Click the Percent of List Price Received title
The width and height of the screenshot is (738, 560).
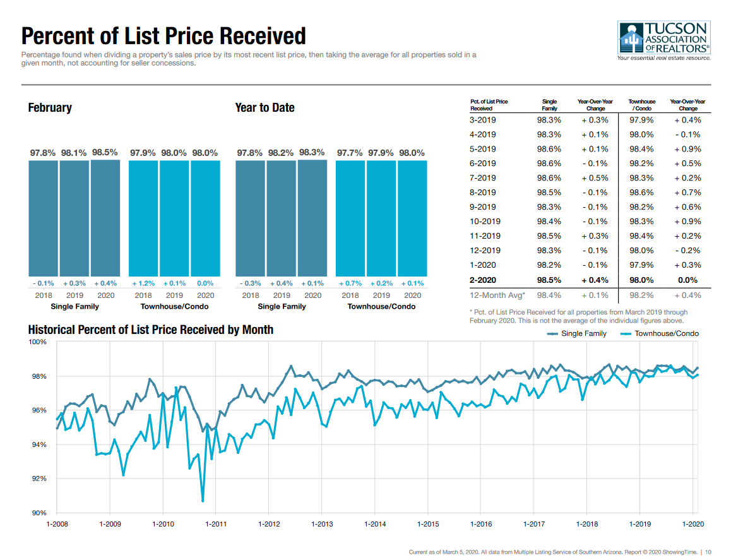(164, 35)
